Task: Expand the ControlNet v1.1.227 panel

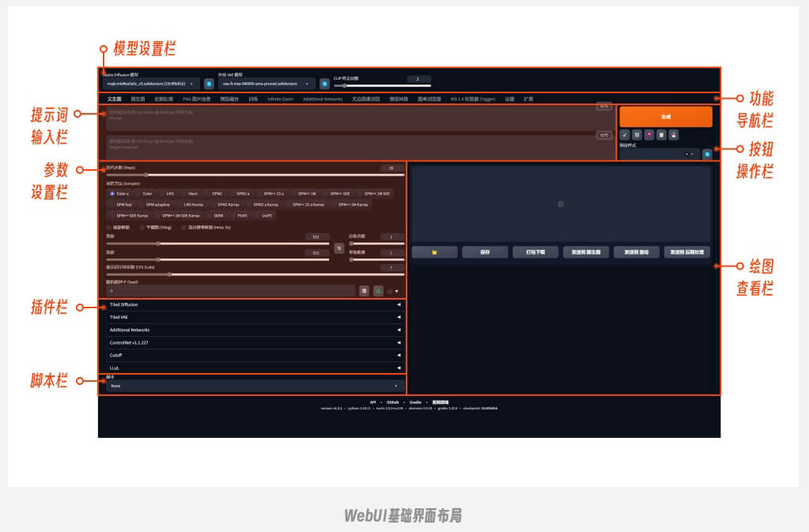Action: click(x=253, y=342)
